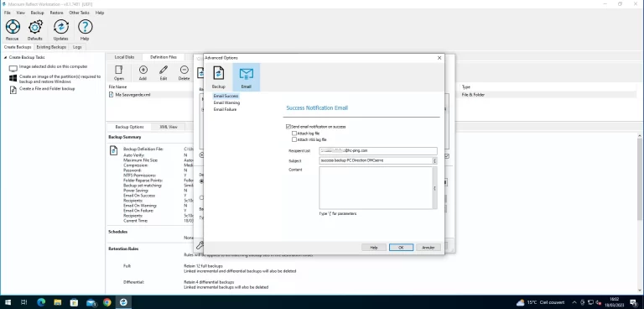Image resolution: width=644 pixels, height=309 pixels.
Task: Click the Windows logo backup task icon
Action: tap(13, 78)
